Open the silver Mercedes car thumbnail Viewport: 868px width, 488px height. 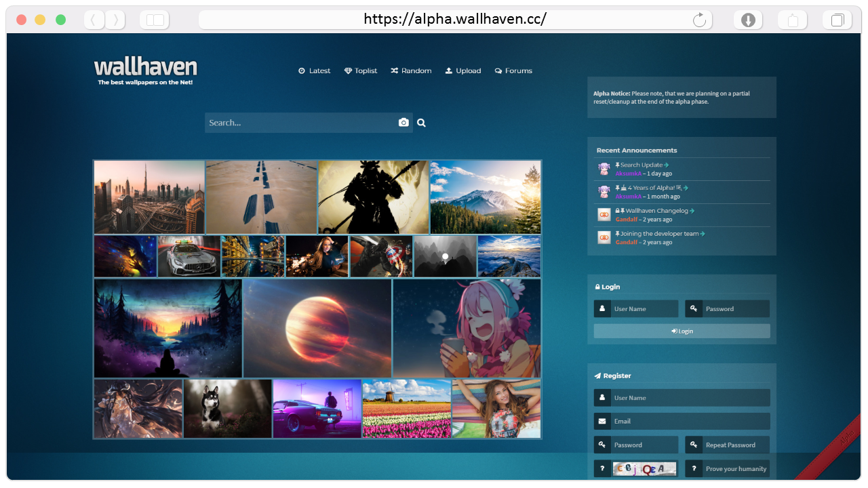click(189, 256)
